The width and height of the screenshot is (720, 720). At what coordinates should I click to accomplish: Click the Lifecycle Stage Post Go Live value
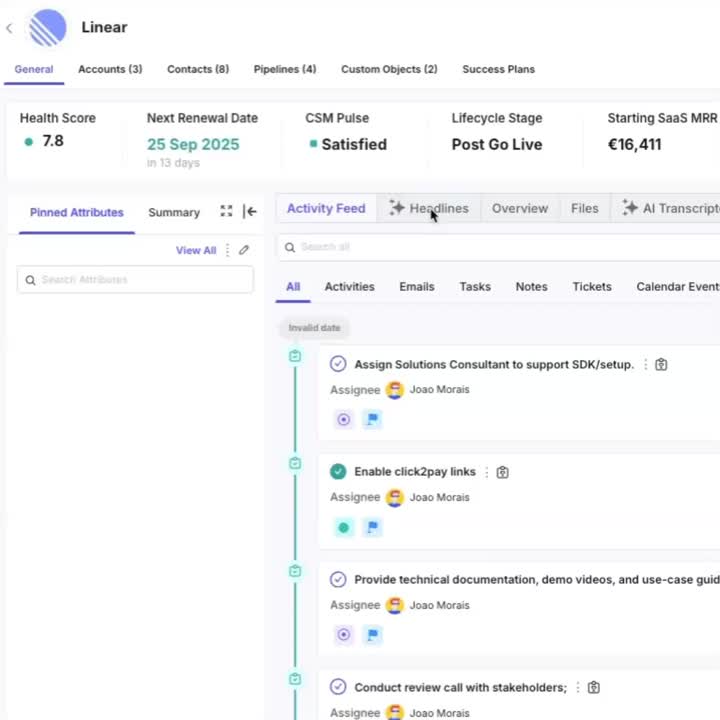(x=497, y=145)
